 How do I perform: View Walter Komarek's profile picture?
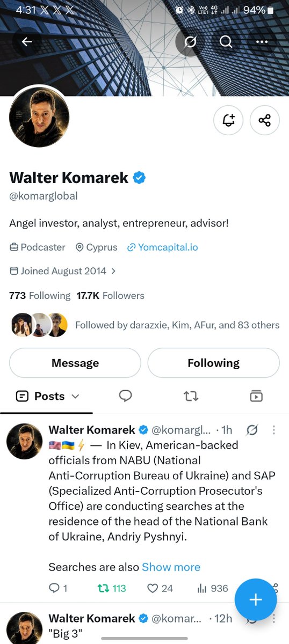point(39,117)
